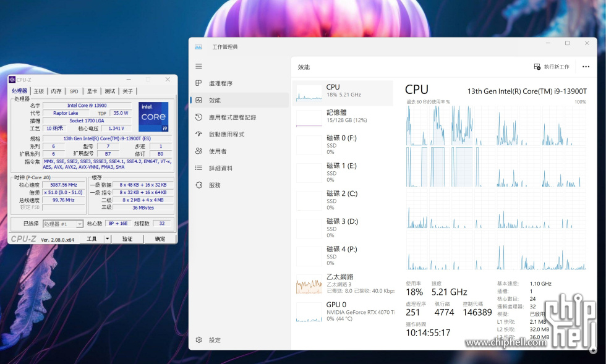Click the Raptor Lake code name value

click(x=66, y=113)
